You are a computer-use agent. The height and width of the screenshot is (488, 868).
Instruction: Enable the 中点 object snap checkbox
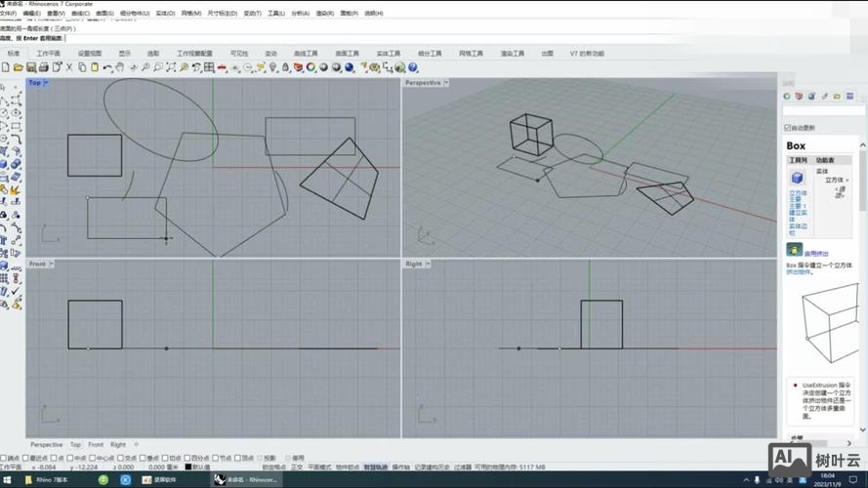(x=70, y=458)
